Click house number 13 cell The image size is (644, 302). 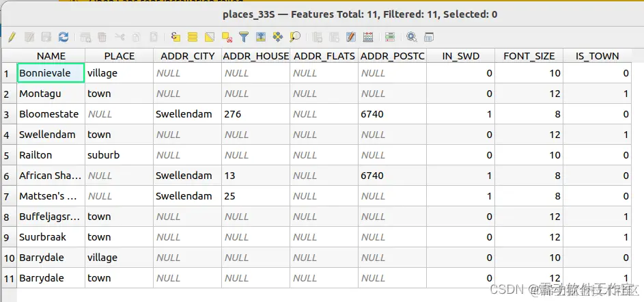[x=255, y=176]
